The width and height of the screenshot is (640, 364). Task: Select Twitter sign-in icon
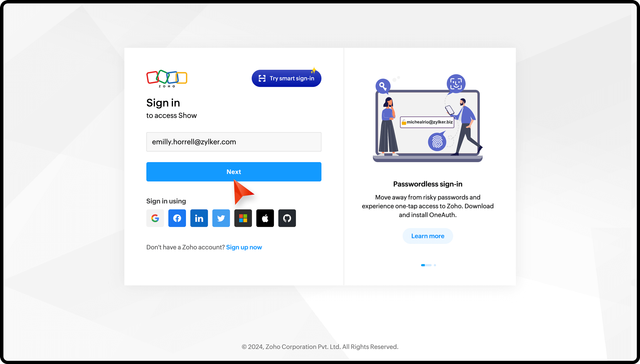pyautogui.click(x=221, y=218)
